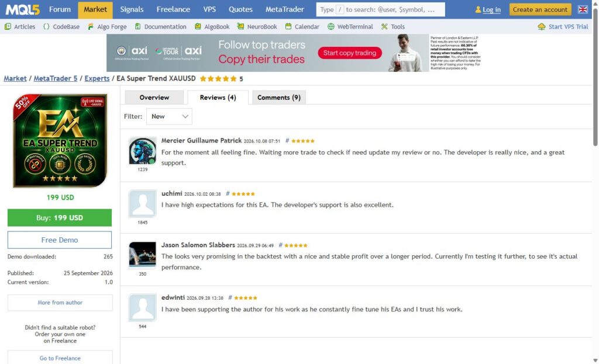Click the 199 USD price text

point(60,197)
